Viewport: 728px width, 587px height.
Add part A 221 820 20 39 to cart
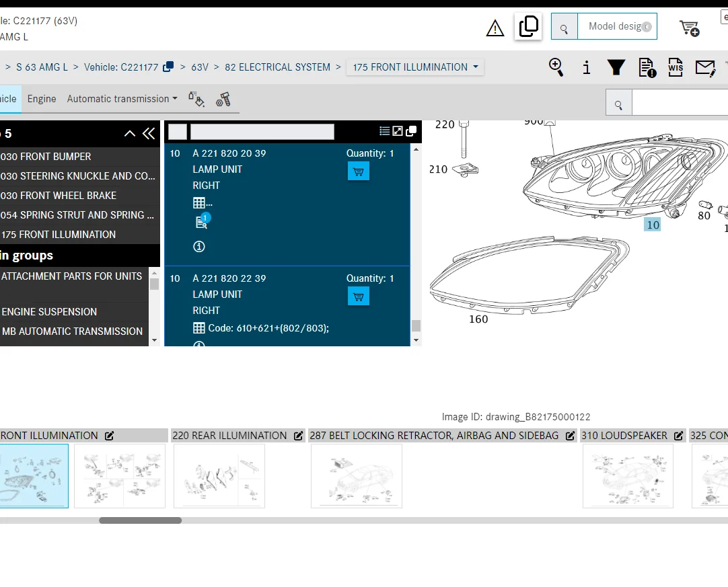coord(358,171)
